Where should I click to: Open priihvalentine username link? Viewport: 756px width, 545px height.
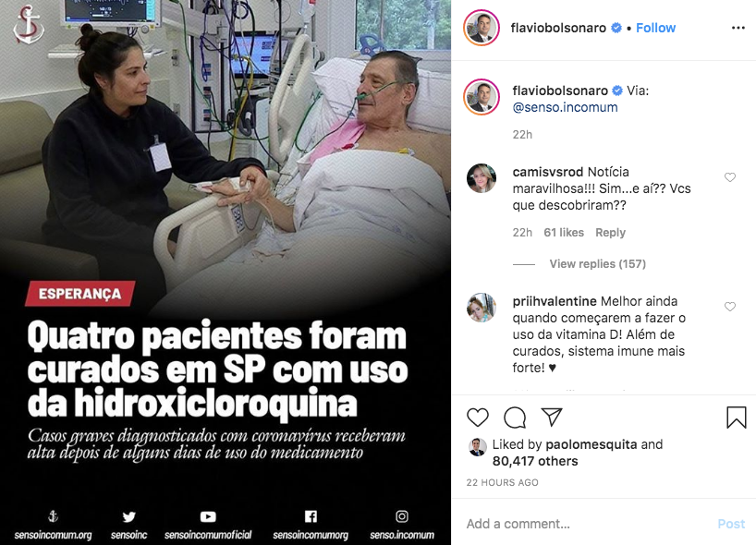pyautogui.click(x=555, y=301)
